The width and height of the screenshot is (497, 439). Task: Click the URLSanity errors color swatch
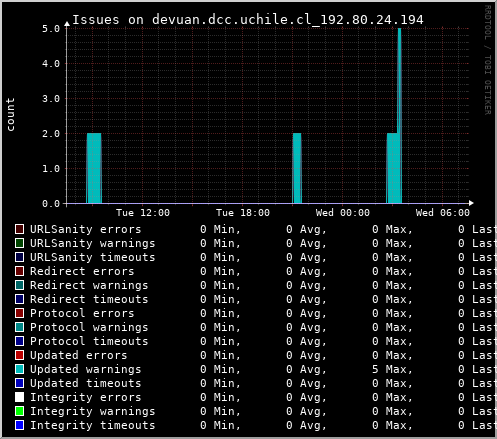(x=19, y=229)
